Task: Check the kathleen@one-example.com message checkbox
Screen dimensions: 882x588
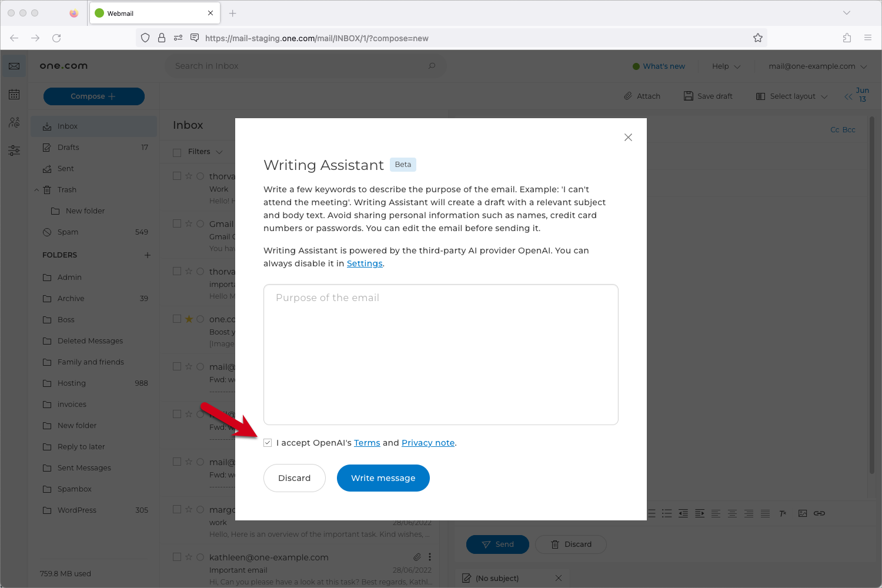Action: coord(177,557)
